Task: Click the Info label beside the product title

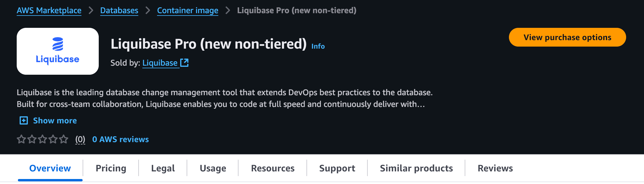Action: 318,46
